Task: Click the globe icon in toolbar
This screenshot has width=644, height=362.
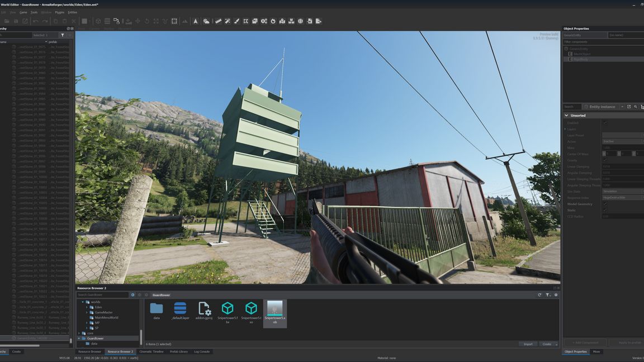Action: [x=300, y=21]
